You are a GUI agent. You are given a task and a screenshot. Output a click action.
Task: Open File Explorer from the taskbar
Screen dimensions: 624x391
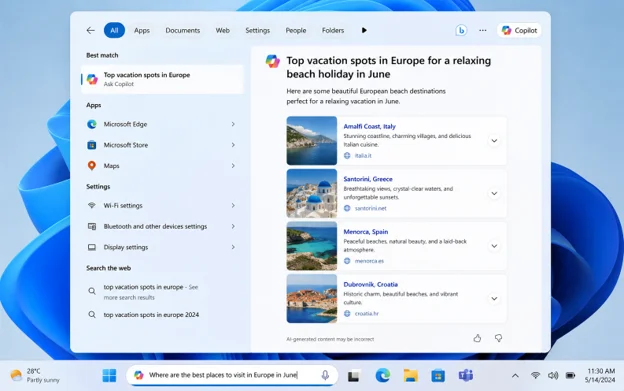(x=410, y=375)
